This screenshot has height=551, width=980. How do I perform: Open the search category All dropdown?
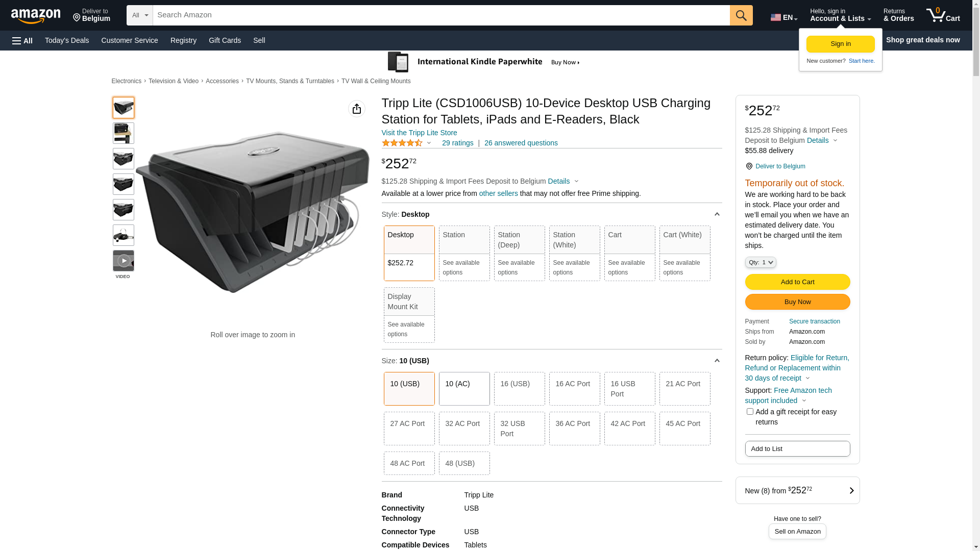point(139,15)
